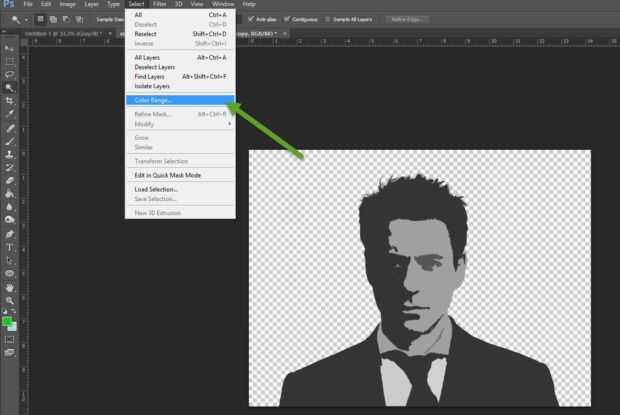Activate the Zoom magnifier tool
Viewport: 620px width, 415px height.
10,299
